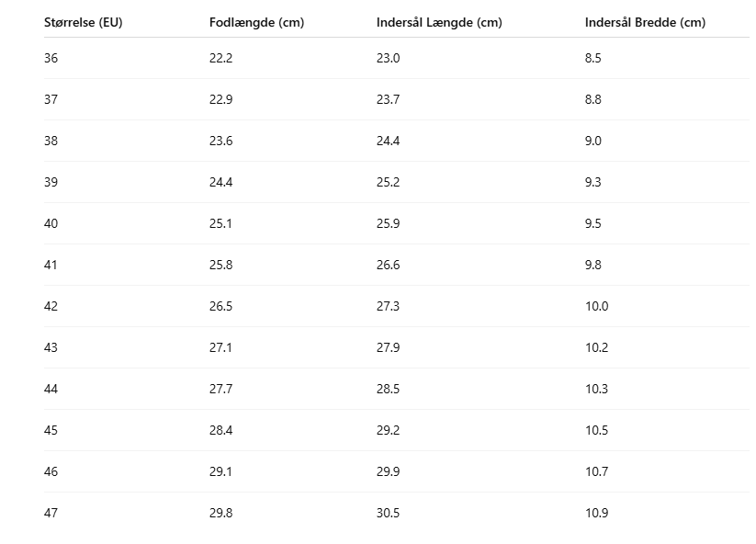Click foot length value 22.9
Screen dimensions: 756x544
[220, 99]
